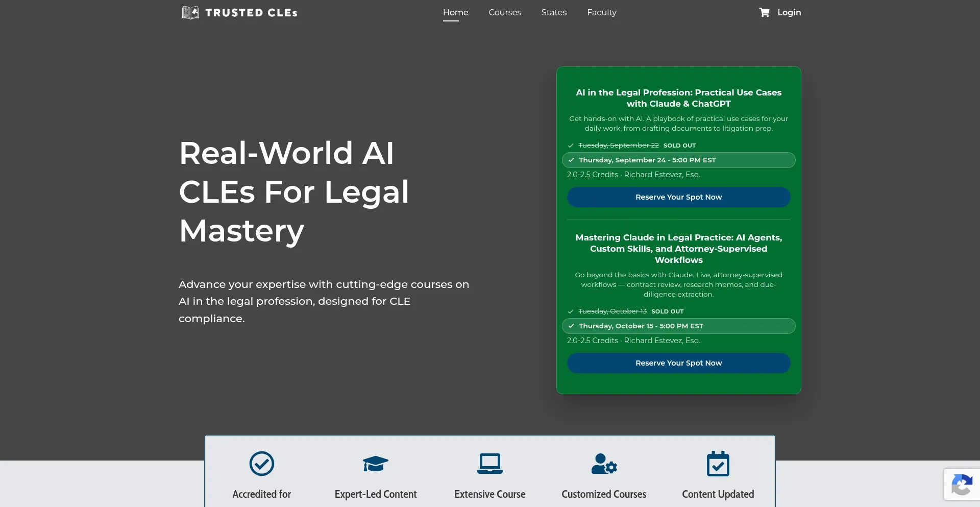Open Mastering Claude in Legal Practice course title
This screenshot has width=980, height=507.
679,249
